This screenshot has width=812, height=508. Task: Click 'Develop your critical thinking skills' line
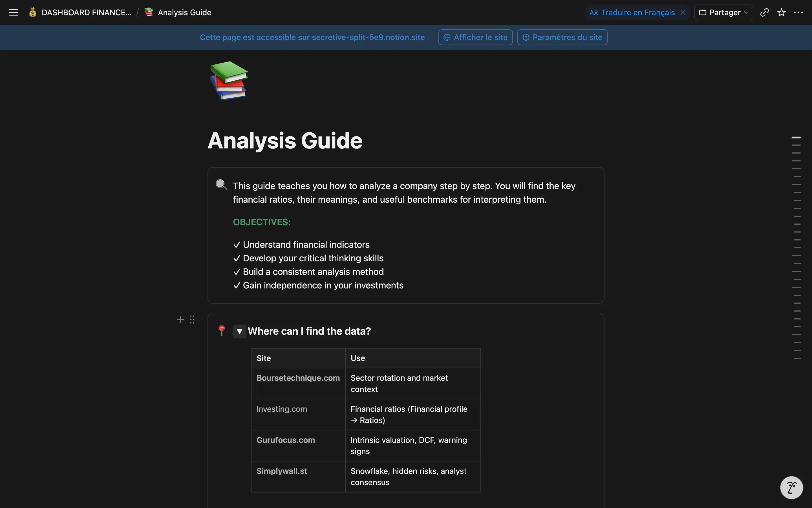tap(308, 258)
